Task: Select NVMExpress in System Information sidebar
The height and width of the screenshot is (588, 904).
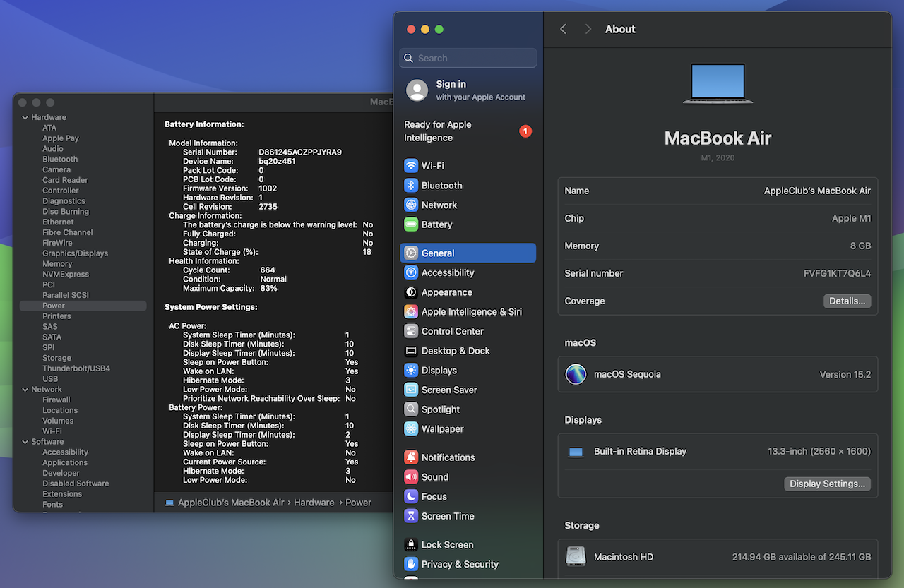Action: (66, 275)
